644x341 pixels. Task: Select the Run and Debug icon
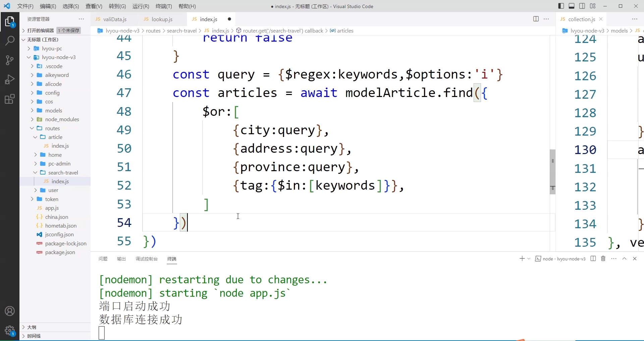pos(10,79)
